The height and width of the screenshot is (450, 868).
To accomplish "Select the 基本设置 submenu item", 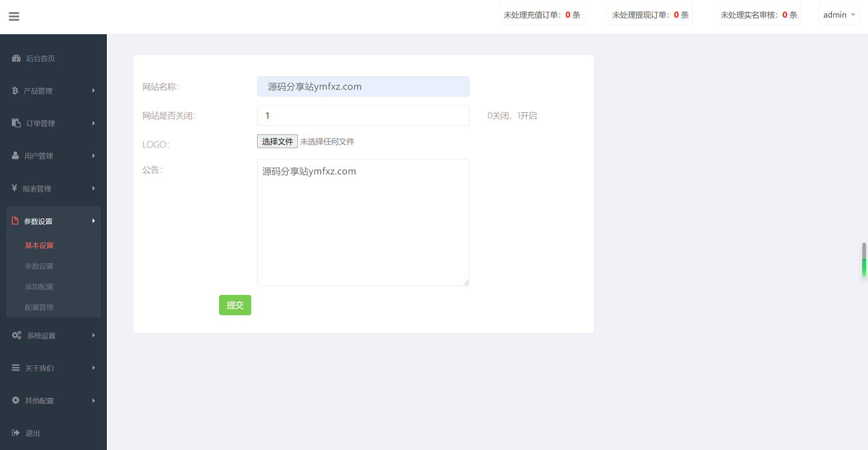I will click(x=39, y=246).
